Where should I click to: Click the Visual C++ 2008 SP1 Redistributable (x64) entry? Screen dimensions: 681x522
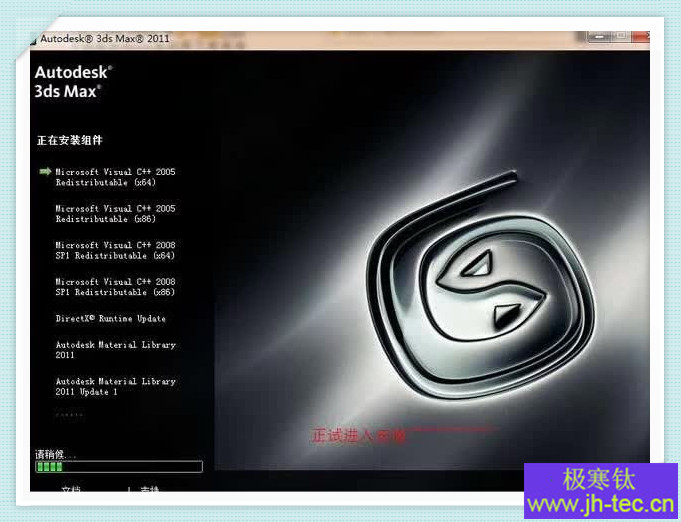[116, 251]
